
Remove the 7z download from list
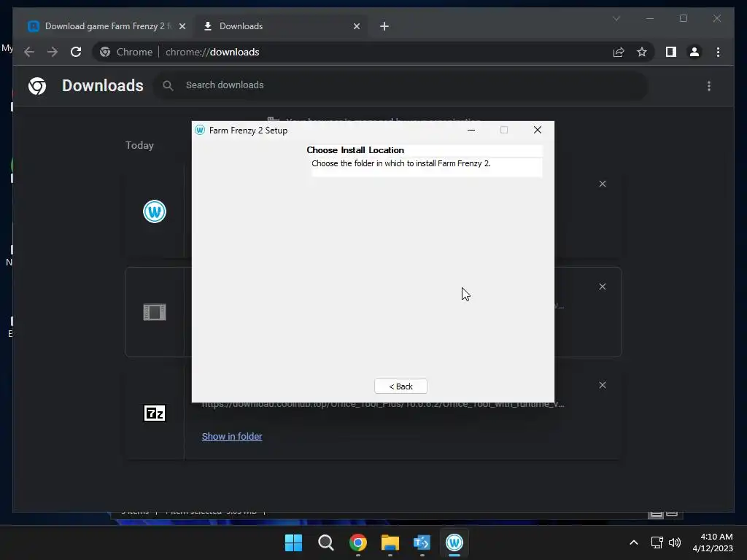[x=602, y=385]
